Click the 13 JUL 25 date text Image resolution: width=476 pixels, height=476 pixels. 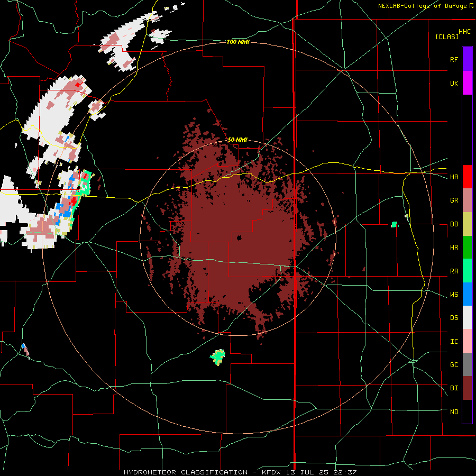[307, 472]
